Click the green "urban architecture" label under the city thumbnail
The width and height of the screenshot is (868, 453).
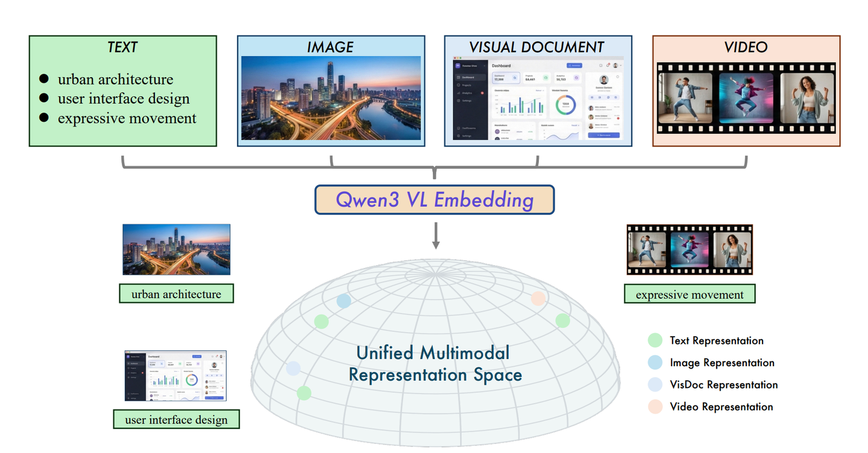click(177, 294)
